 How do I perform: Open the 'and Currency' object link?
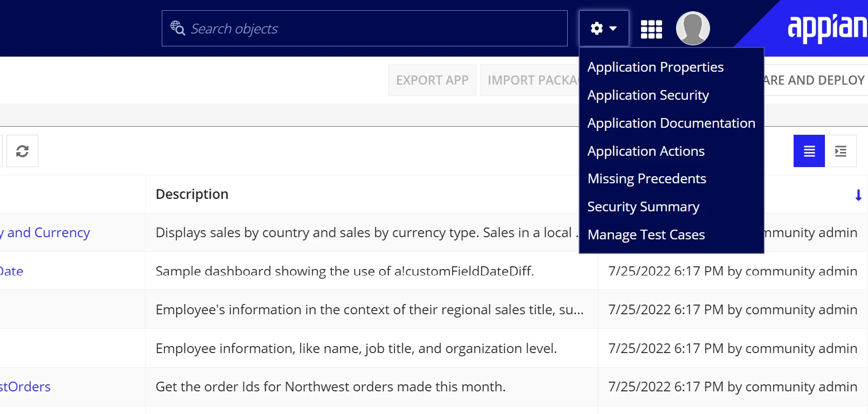(45, 232)
